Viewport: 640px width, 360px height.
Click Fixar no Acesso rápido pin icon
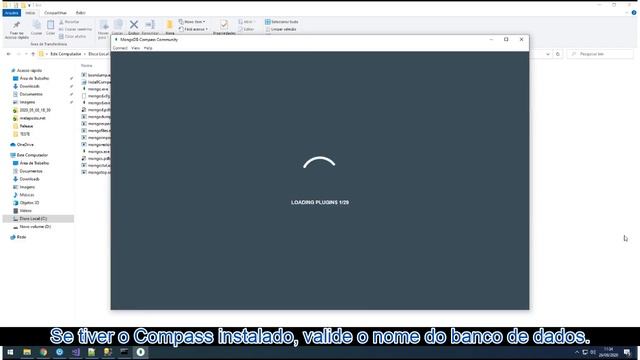[17, 25]
